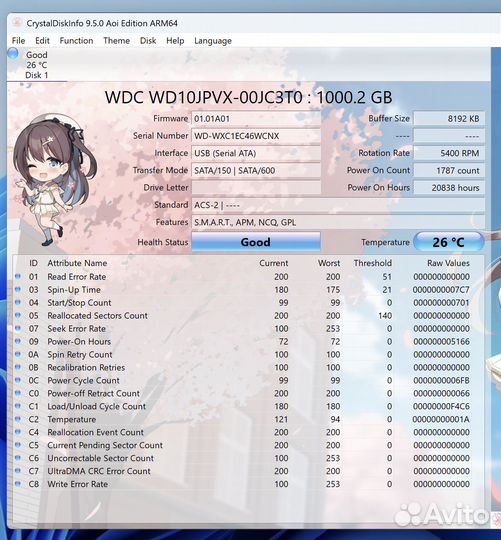
Task: Select the Load/Unload Cycle Count attribute name
Action: click(x=96, y=406)
